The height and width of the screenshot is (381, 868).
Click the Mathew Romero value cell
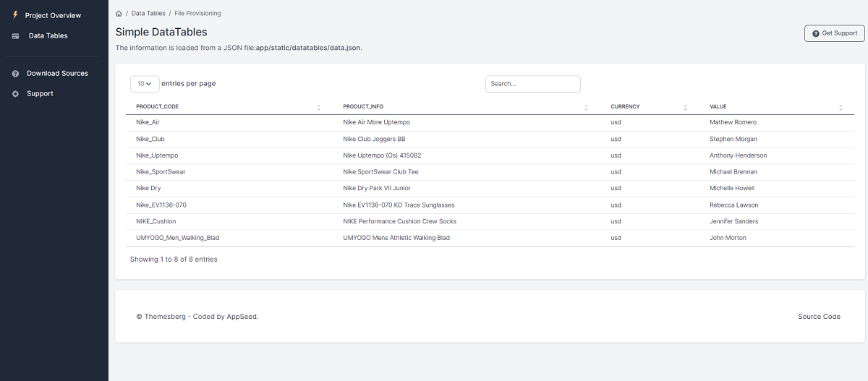point(733,122)
